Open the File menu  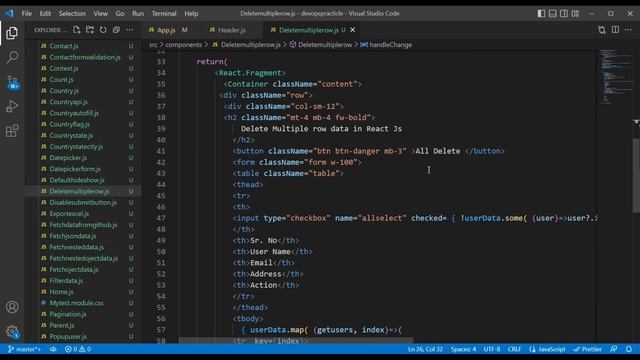coord(27,13)
